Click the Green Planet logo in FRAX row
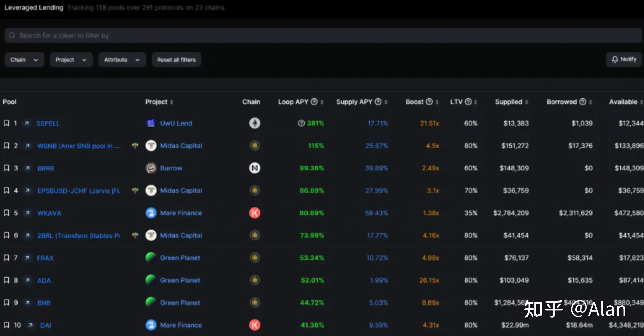Viewport: 644px width, 336px height. (x=151, y=258)
